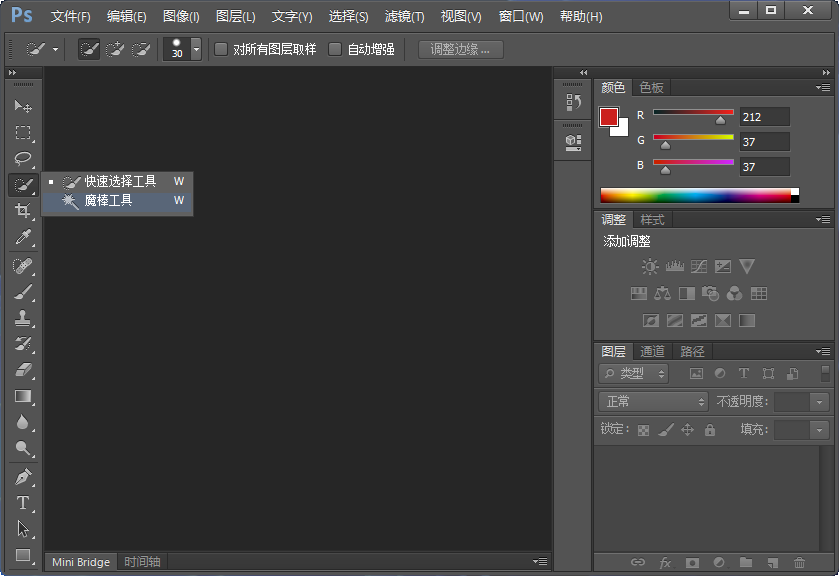Click the create new layer button
This screenshot has width=839, height=576.
coord(773,563)
